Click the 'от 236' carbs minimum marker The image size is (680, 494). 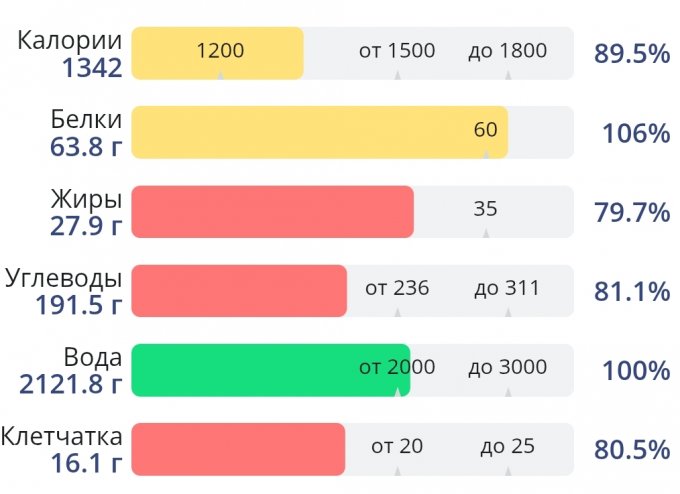tap(397, 288)
